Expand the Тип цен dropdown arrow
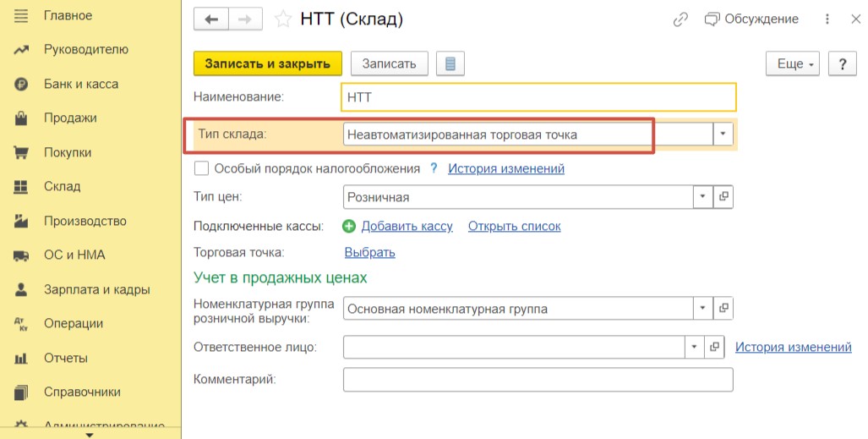Viewport: 868px width, 439px height. tap(702, 197)
